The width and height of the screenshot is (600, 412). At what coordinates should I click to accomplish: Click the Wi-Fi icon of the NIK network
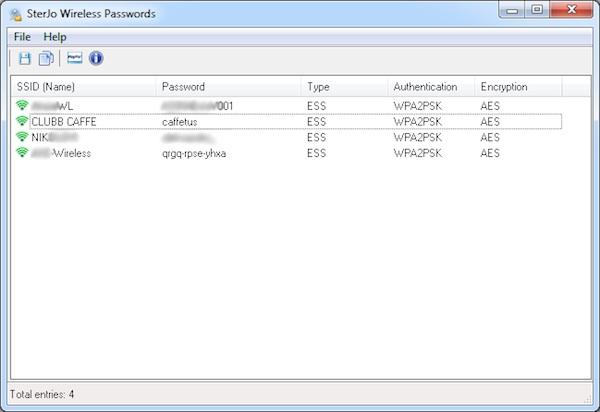pos(22,137)
